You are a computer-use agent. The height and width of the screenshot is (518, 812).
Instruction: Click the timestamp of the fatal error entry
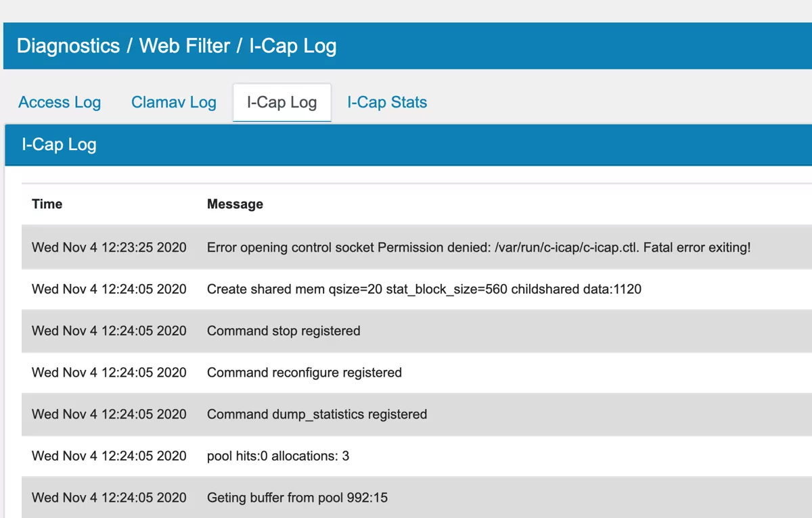click(108, 248)
